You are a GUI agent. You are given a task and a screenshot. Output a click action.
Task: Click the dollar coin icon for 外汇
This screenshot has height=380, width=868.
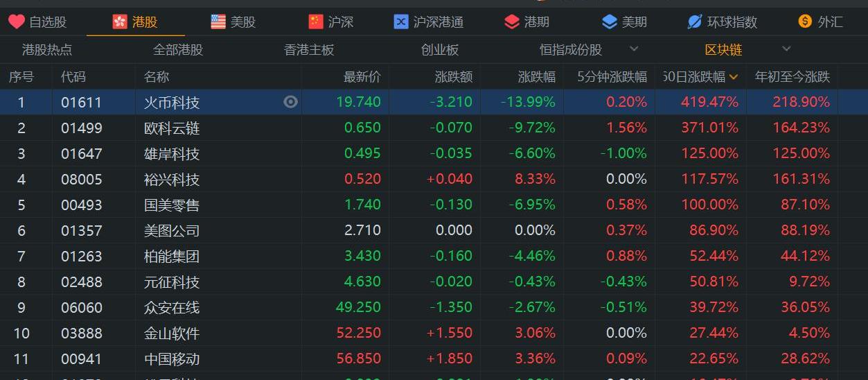(x=805, y=21)
